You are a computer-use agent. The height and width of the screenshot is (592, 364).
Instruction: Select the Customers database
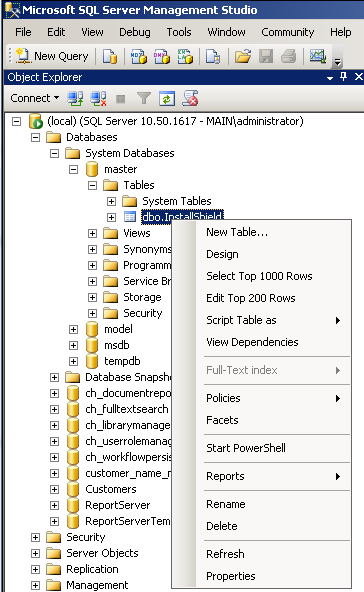click(x=111, y=489)
